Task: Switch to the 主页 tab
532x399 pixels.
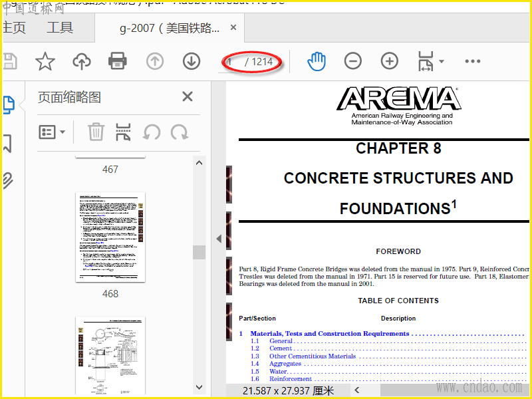Action: 14,28
